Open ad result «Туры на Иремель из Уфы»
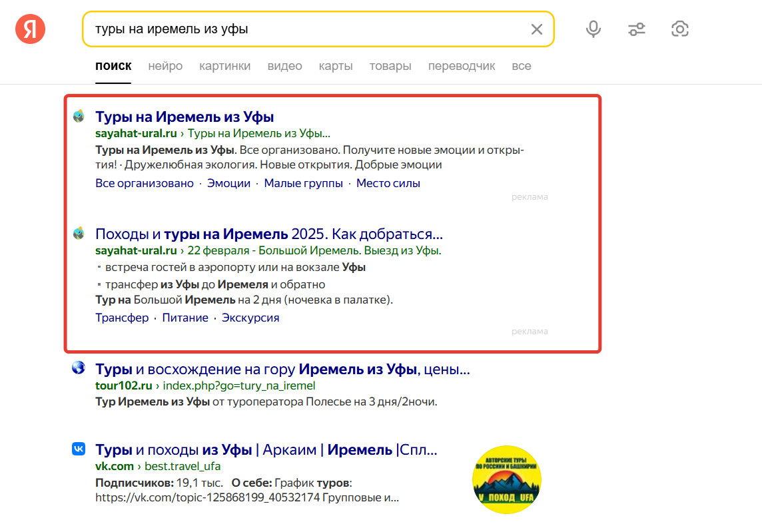Image resolution: width=762 pixels, height=532 pixels. pos(185,117)
